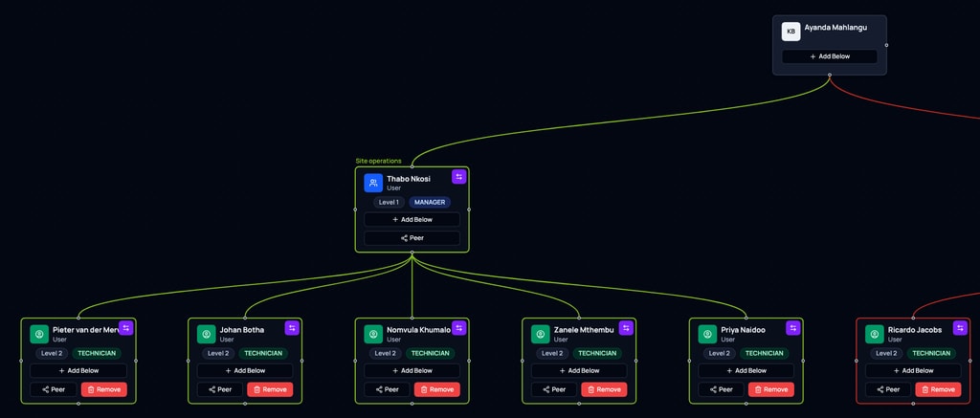Add a peer to Ricardo Jacobs
Screen dimensions: 980x418
click(x=888, y=389)
